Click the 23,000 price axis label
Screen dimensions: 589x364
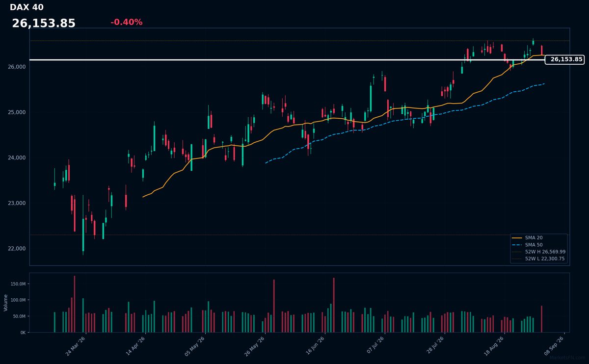tap(17, 203)
